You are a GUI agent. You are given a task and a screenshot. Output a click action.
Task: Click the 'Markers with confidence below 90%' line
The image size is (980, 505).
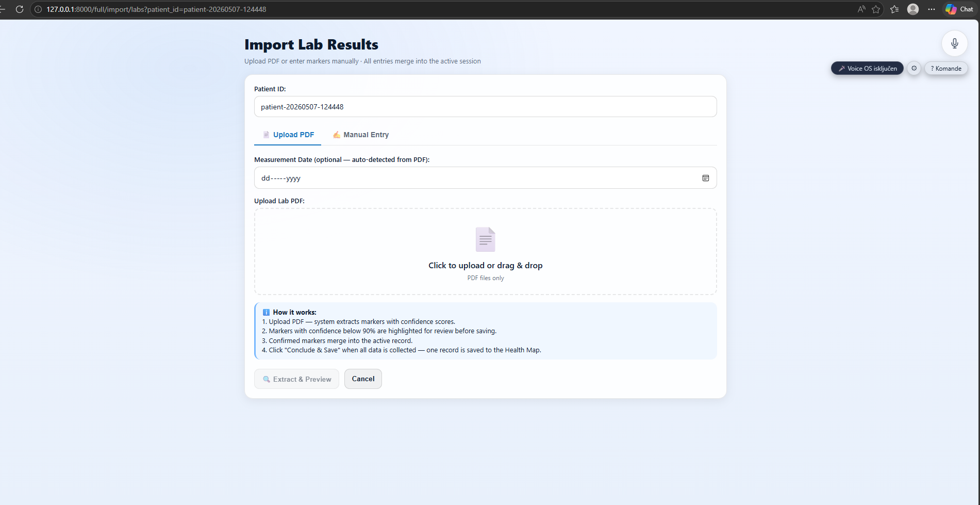point(379,331)
